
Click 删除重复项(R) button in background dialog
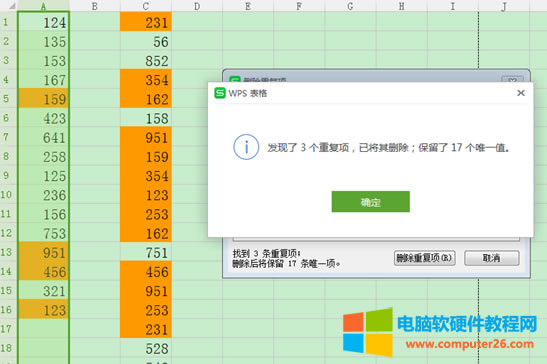(425, 258)
